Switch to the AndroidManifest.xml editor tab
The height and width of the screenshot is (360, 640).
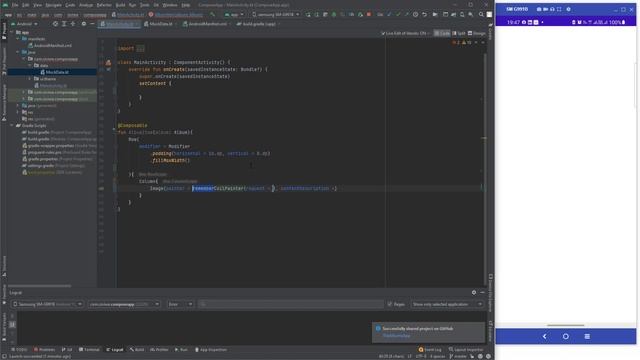click(x=207, y=24)
